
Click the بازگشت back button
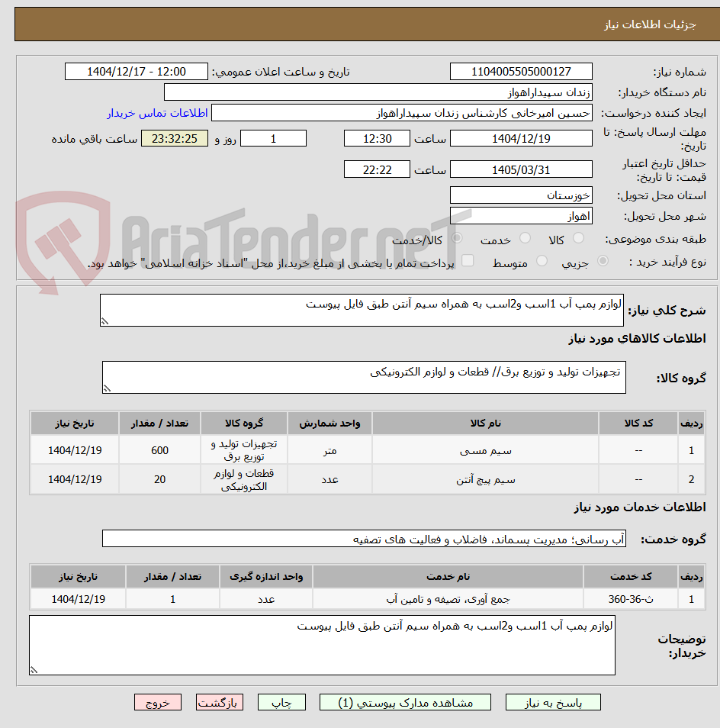(220, 703)
